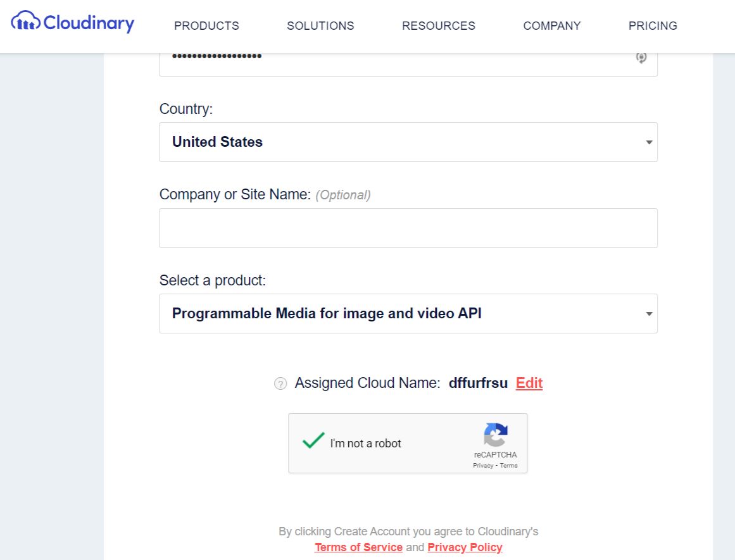Click the Cloudinary logo
This screenshot has height=560, width=735.
point(73,22)
